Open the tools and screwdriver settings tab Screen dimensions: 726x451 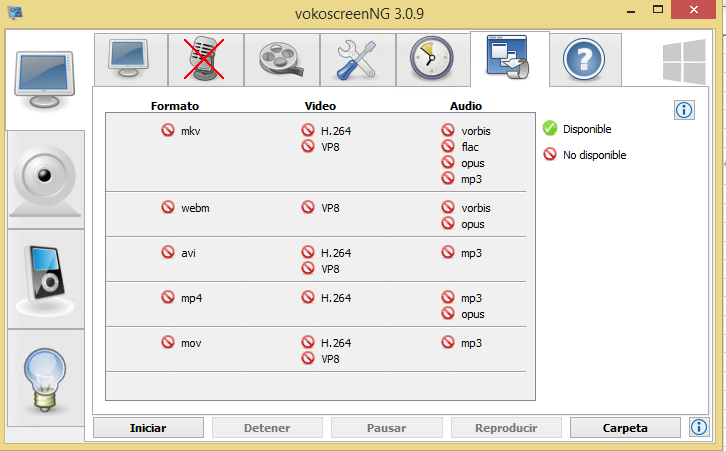357,60
